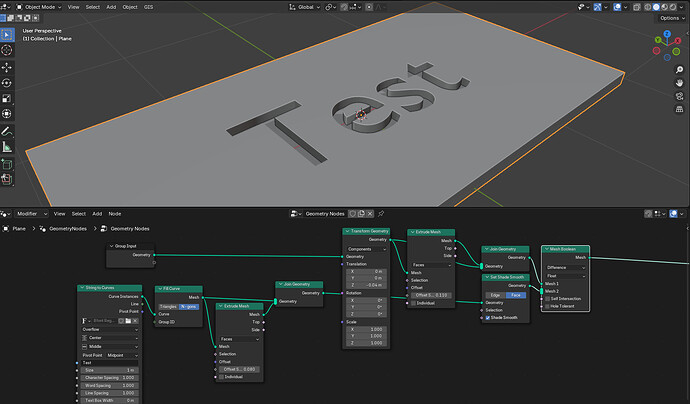This screenshot has width=690, height=404.
Task: Collapse the String to Curves node
Action: (82, 288)
